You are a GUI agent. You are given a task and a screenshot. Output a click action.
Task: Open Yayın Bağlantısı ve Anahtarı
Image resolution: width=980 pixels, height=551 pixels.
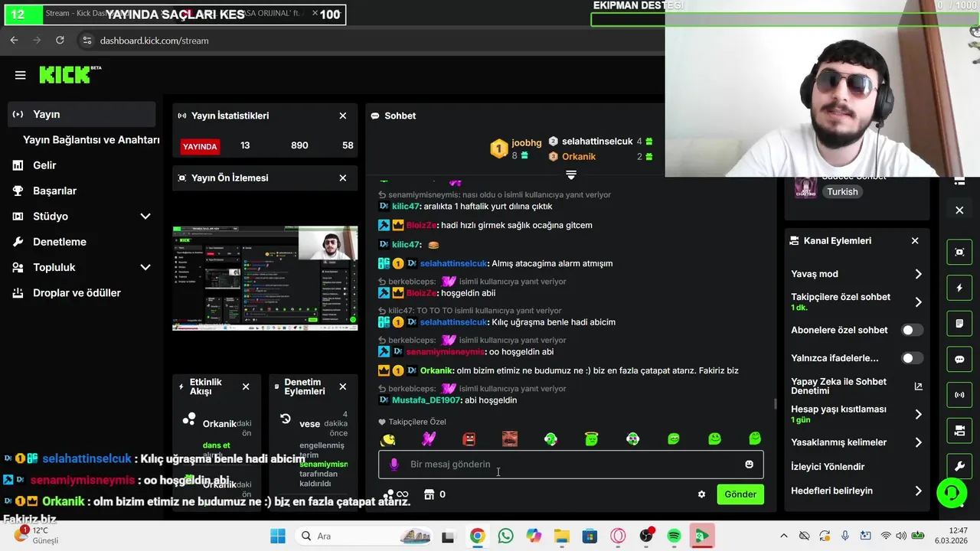(x=91, y=140)
